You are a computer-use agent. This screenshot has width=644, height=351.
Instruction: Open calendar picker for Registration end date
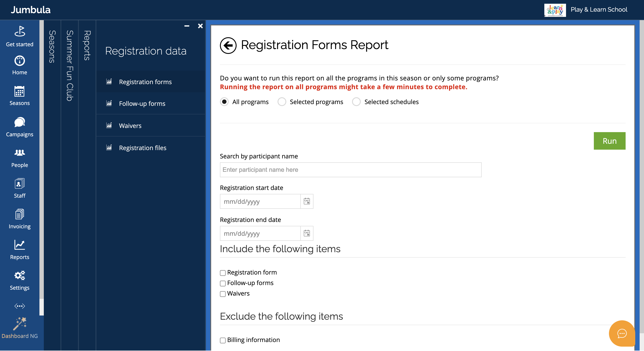tap(306, 233)
